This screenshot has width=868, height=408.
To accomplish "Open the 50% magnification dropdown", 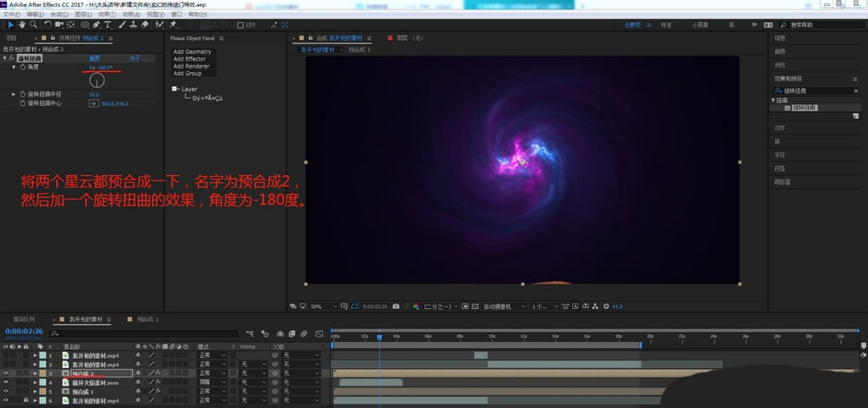I will (x=319, y=306).
